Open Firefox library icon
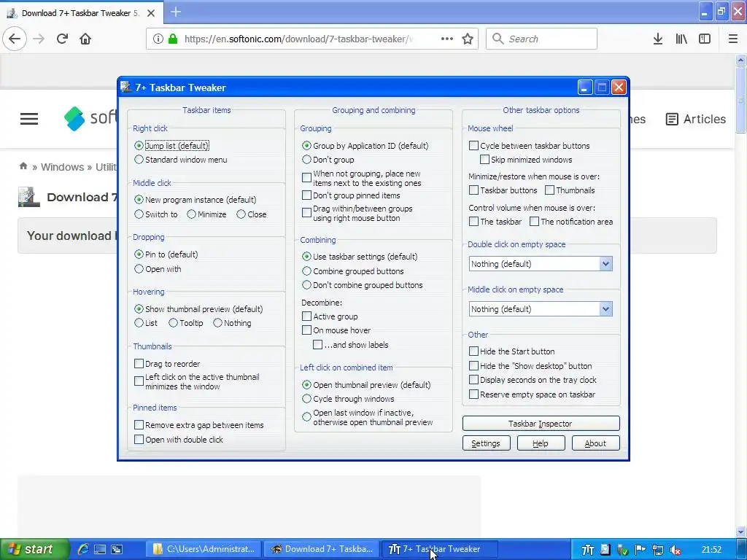The height and width of the screenshot is (560, 747). pyautogui.click(x=681, y=39)
